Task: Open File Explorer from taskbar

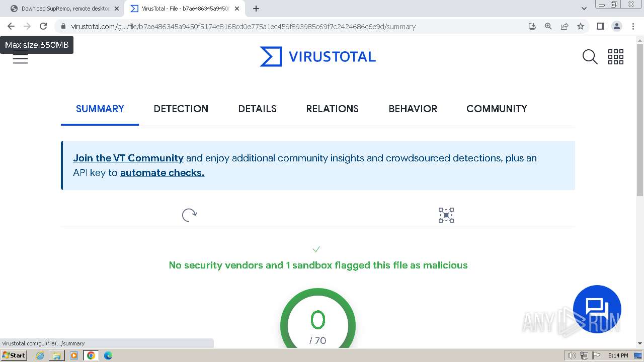Action: pos(57,355)
